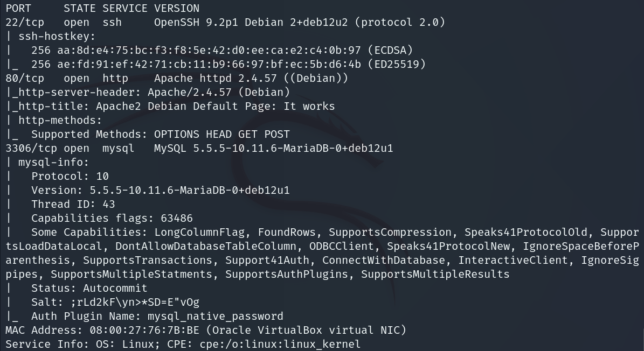
Task: Click the ED25519 host key fingerprint line
Action: 227,65
